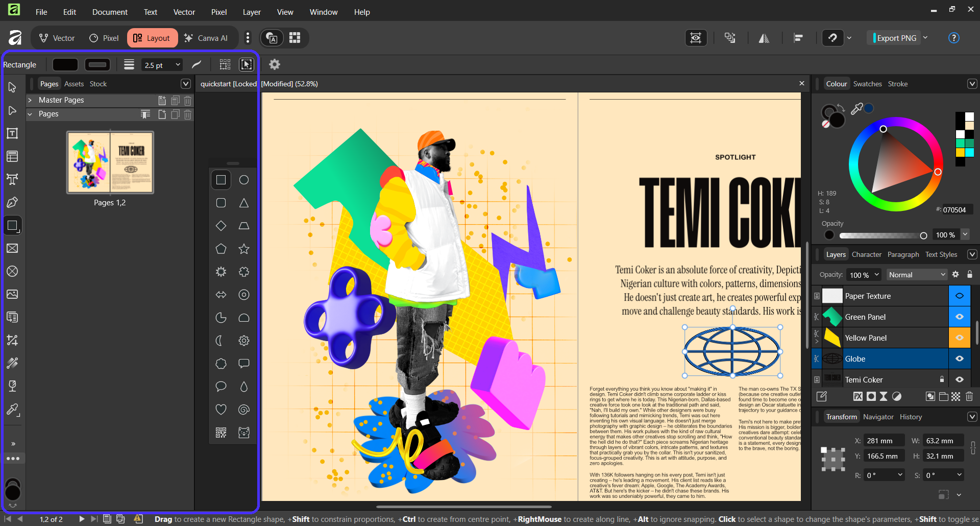Click the Cog shape icon
The width and height of the screenshot is (980, 526).
pos(244,341)
